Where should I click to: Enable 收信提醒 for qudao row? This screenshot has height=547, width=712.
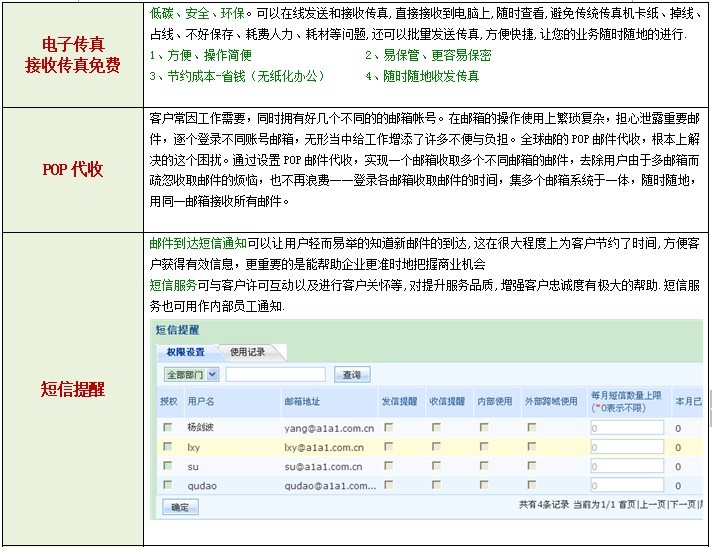tap(436, 485)
